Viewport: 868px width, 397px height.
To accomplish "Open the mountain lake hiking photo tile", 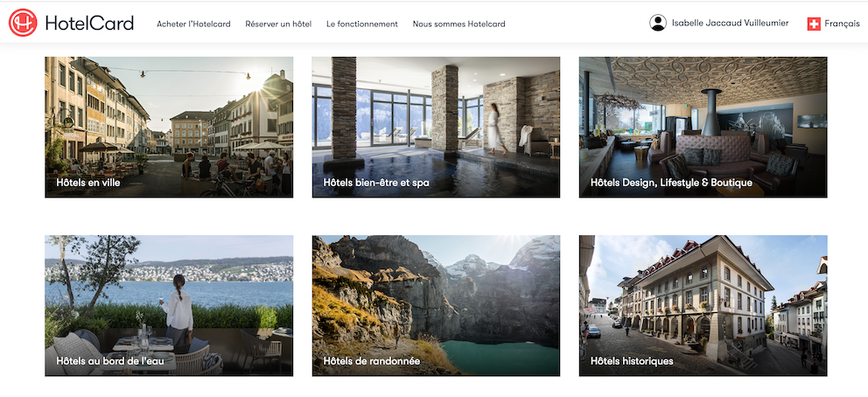I will pos(436,293).
